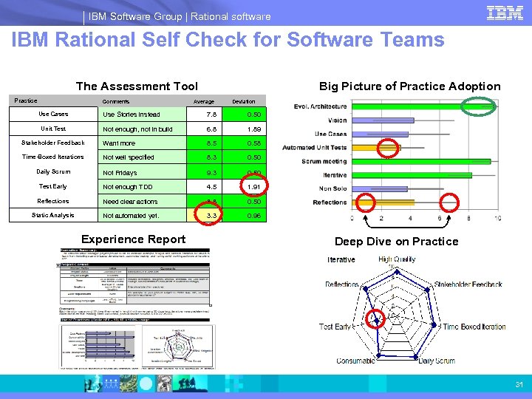Image resolution: width=532 pixels, height=399 pixels.
Task: Click the deviation value 0.58
Action: (x=254, y=143)
